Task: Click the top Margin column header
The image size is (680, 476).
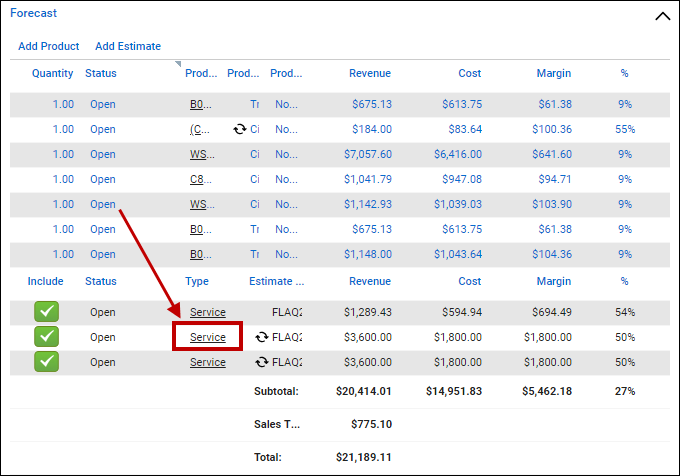Action: click(x=553, y=73)
